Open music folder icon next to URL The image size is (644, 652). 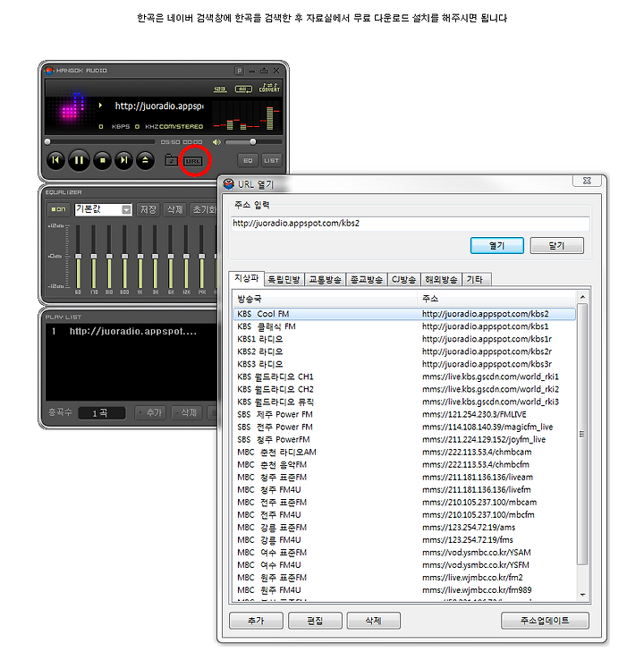pyautogui.click(x=172, y=160)
